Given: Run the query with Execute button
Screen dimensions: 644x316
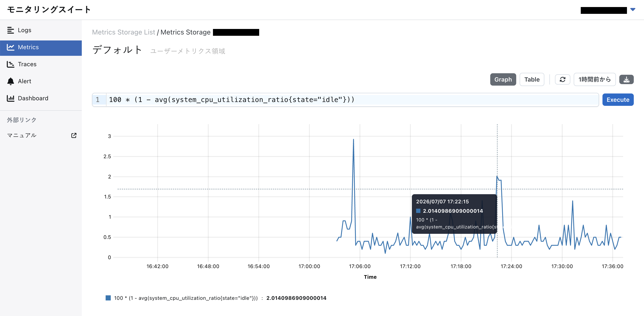Looking at the screenshot, I should pos(618,100).
